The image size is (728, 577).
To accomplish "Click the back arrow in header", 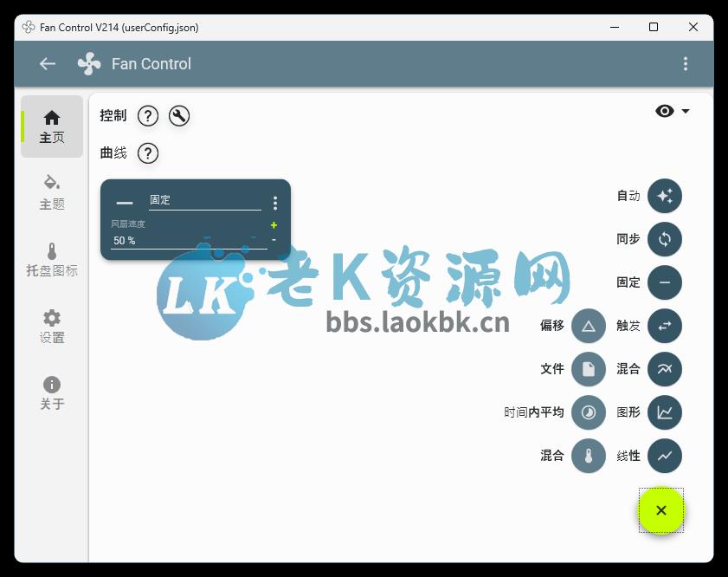I will pos(48,63).
